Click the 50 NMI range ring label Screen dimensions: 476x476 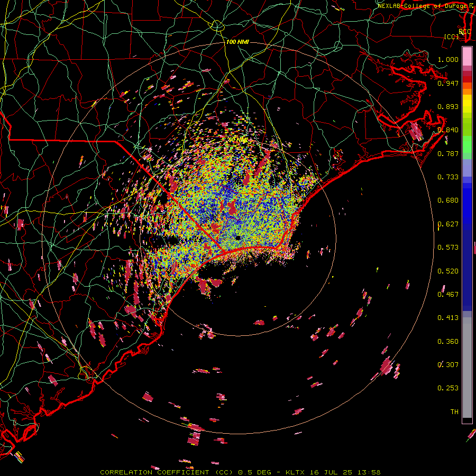[x=238, y=140]
